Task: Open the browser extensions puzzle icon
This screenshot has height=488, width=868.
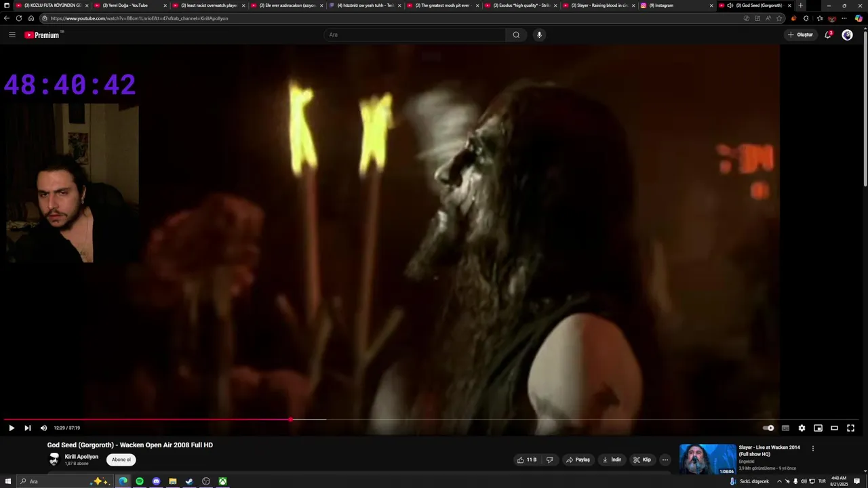Action: click(x=806, y=18)
